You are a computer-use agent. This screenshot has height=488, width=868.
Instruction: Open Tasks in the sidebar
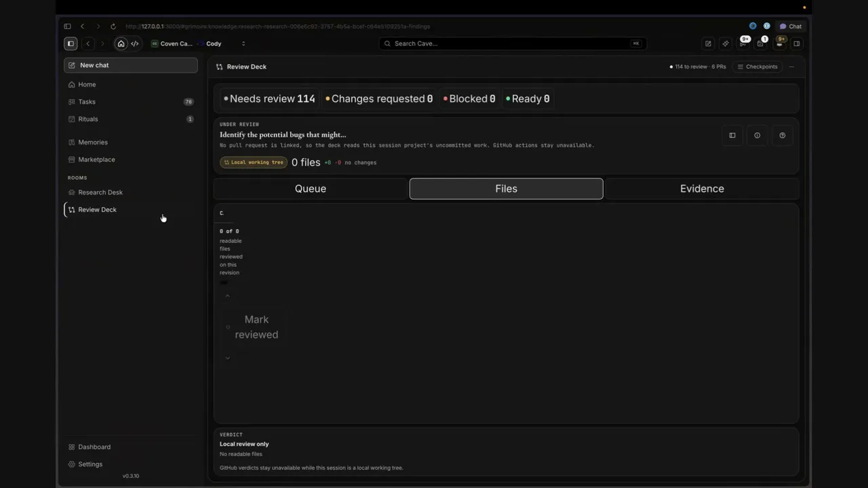(131, 102)
